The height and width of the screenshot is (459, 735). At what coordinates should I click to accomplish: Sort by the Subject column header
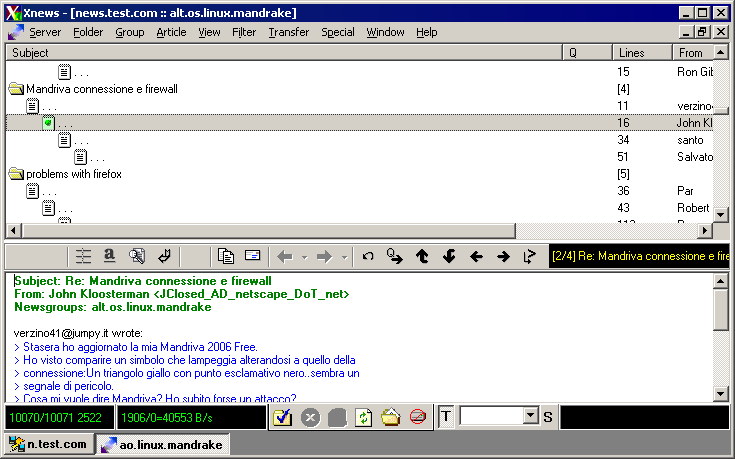click(284, 53)
